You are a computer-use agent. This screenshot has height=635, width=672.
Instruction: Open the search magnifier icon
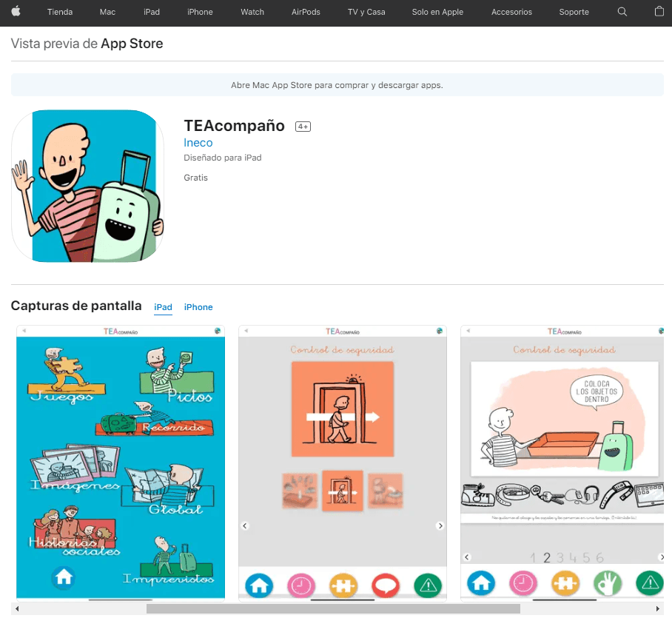click(x=622, y=12)
